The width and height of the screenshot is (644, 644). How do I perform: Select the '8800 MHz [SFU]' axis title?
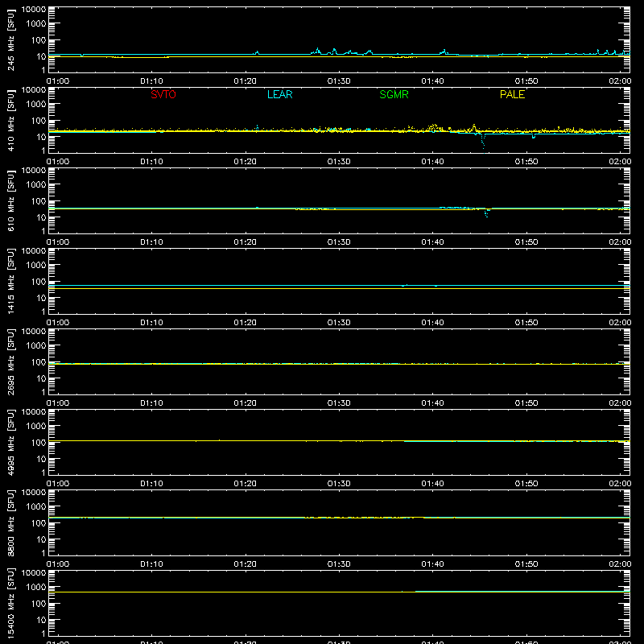coord(11,523)
